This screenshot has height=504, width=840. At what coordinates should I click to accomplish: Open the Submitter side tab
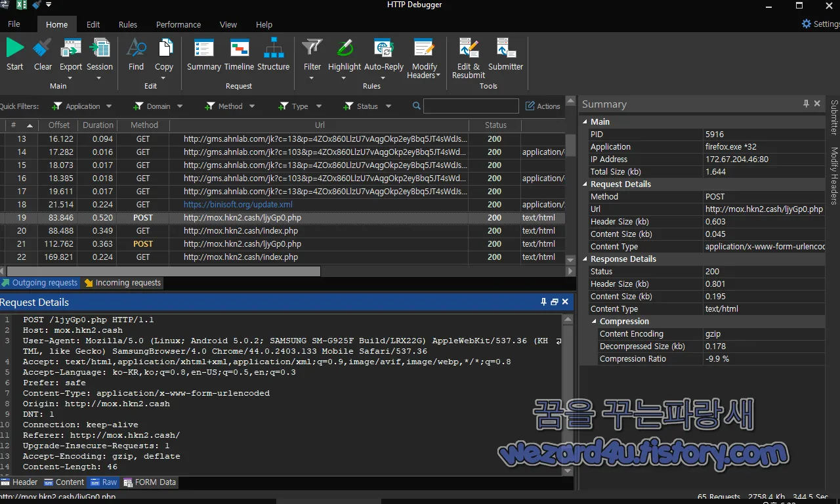tap(834, 117)
